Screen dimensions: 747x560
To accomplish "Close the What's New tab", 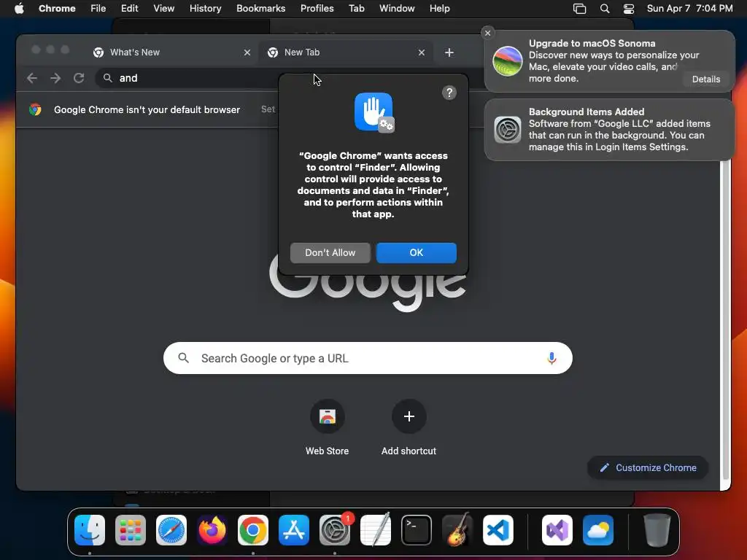I will 247,52.
